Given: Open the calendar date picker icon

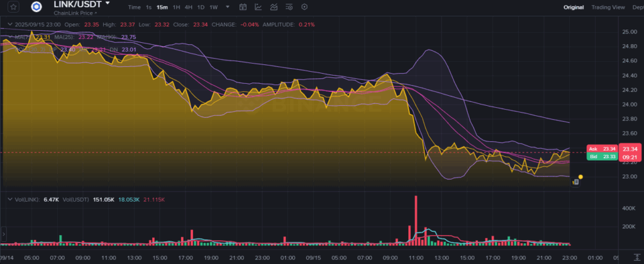Looking at the screenshot, I should (x=244, y=7).
